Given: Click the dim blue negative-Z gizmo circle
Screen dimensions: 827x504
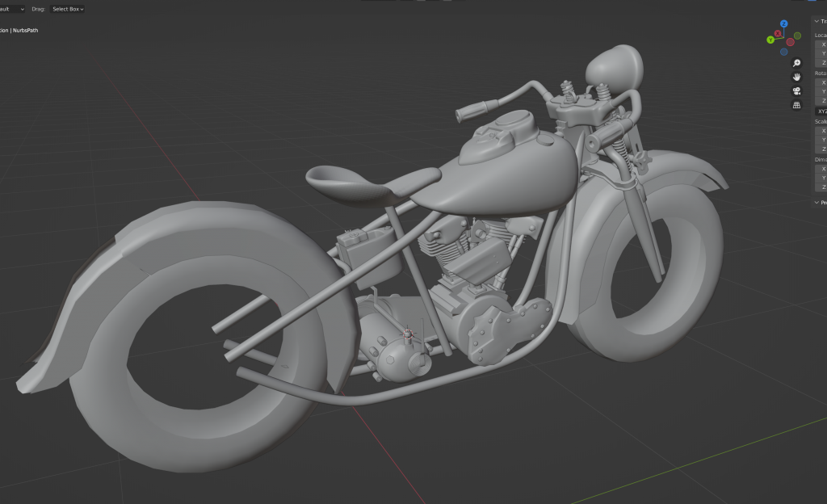Looking at the screenshot, I should coord(784,52).
